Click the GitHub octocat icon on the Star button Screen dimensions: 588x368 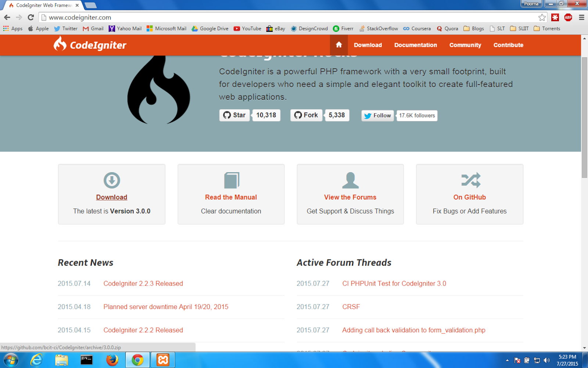coord(227,115)
